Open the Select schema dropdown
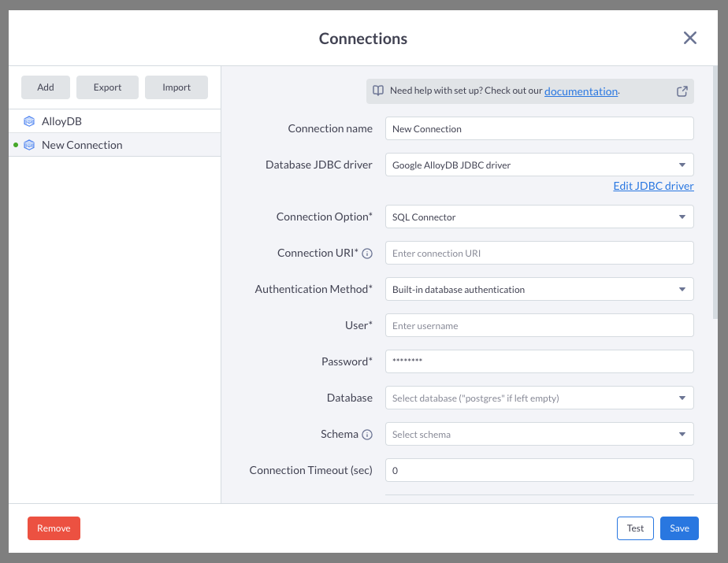The width and height of the screenshot is (728, 563). pos(540,434)
